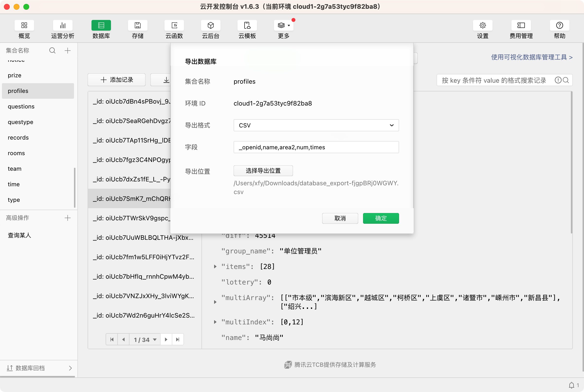584x392 pixels.
Task: Expand the "multiIndex" array node
Action: click(x=215, y=322)
